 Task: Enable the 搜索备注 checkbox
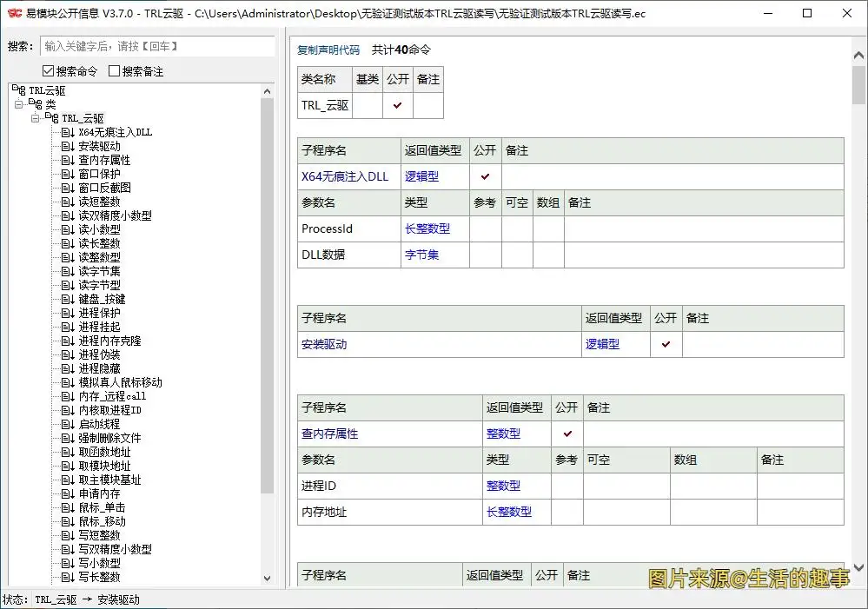tap(114, 70)
